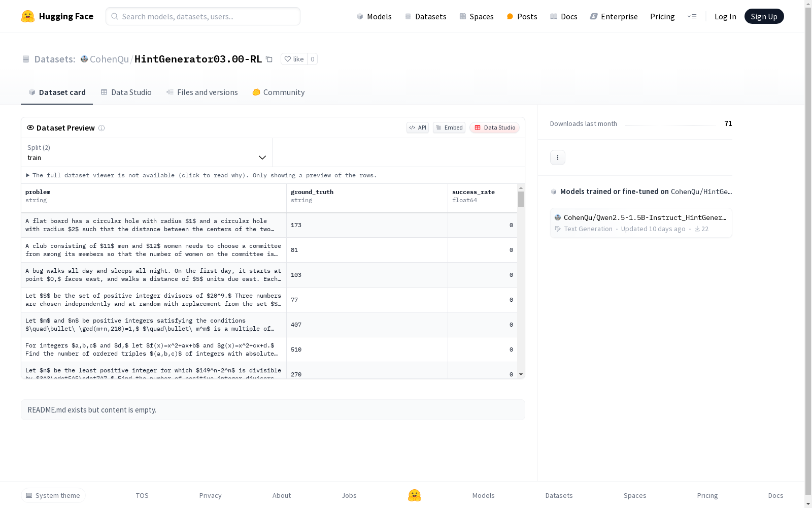Open Data Studio from the preview header
The height and width of the screenshot is (508, 812).
(x=494, y=128)
